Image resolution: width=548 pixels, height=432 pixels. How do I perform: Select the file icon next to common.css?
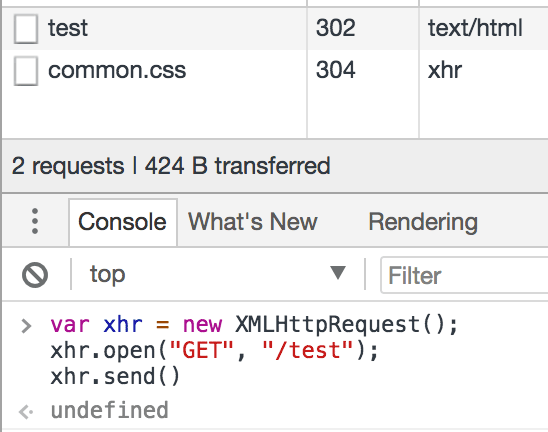[26, 71]
